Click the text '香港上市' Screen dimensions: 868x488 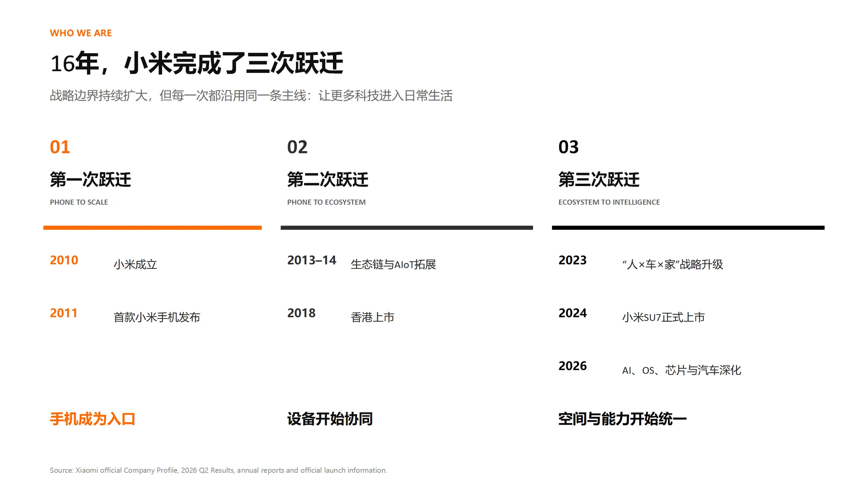pos(372,317)
